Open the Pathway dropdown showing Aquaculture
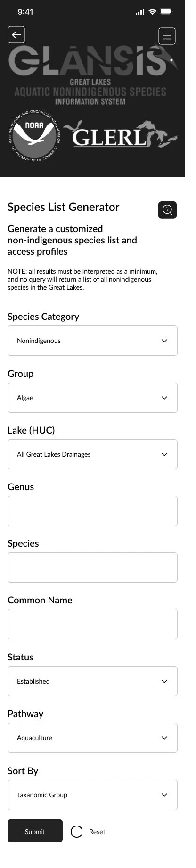Image resolution: width=196 pixels, height=868 pixels. pyautogui.click(x=98, y=781)
